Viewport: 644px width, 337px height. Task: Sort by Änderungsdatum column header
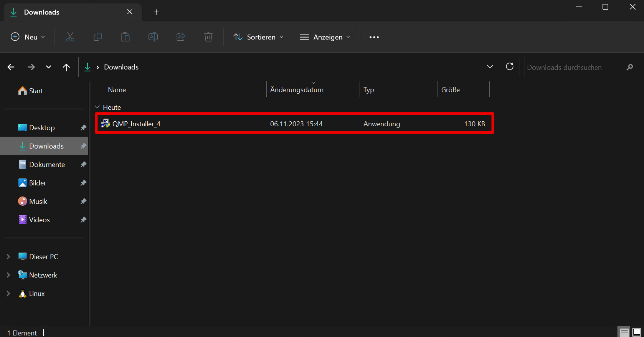(297, 90)
